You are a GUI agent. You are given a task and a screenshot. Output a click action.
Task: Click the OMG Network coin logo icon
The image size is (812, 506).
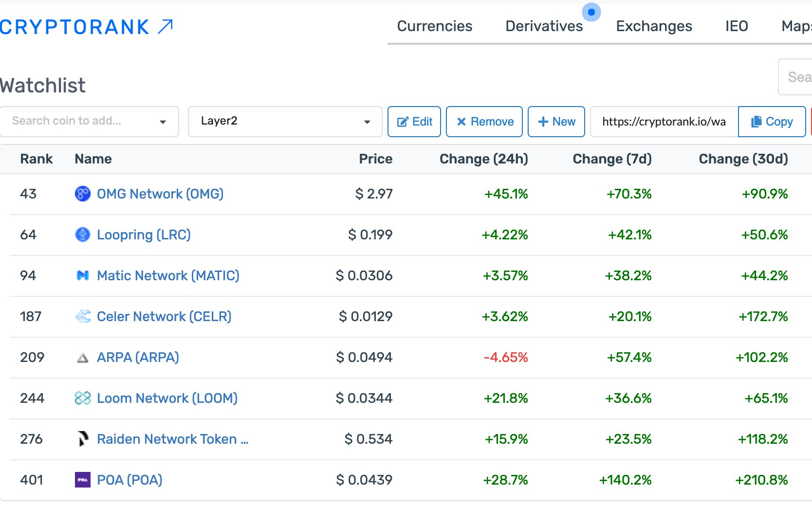83,194
